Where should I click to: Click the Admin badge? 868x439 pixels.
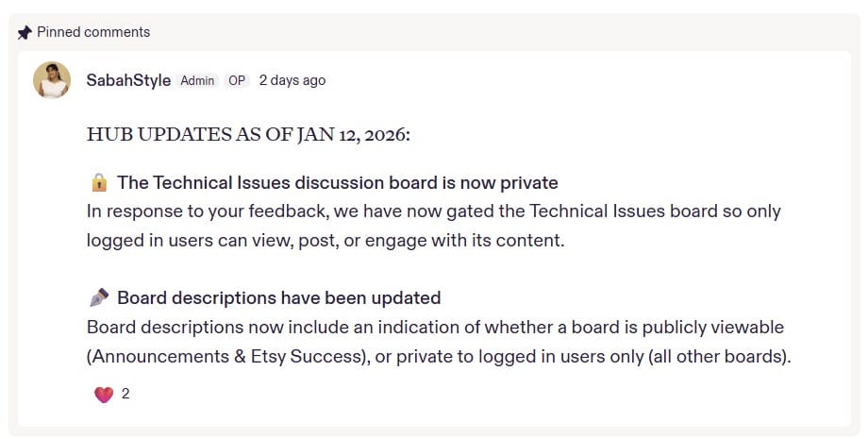197,80
